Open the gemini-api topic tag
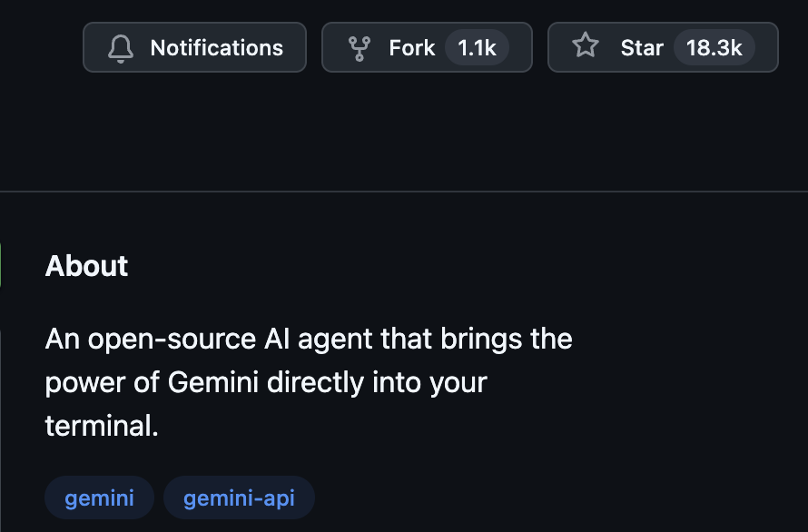Viewport: 808px width, 532px height. pos(239,498)
